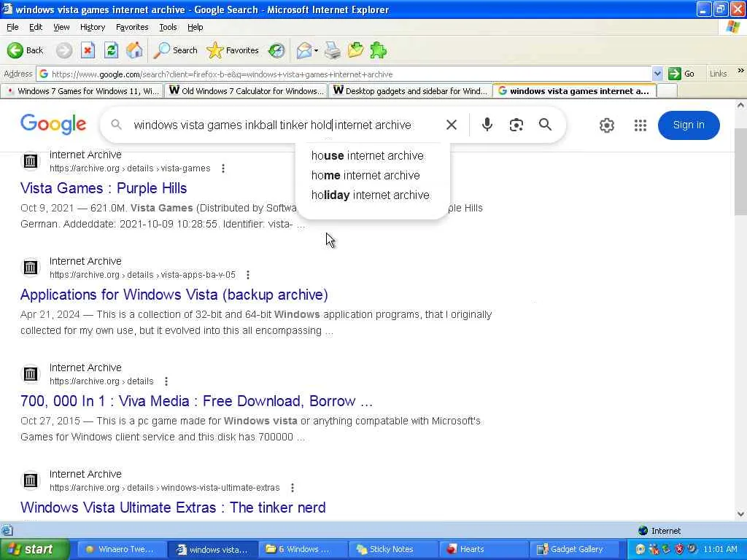Viewport: 747px width, 560px height.
Task: Open Applications for Windows Vista (backup archive)
Action: click(x=174, y=295)
